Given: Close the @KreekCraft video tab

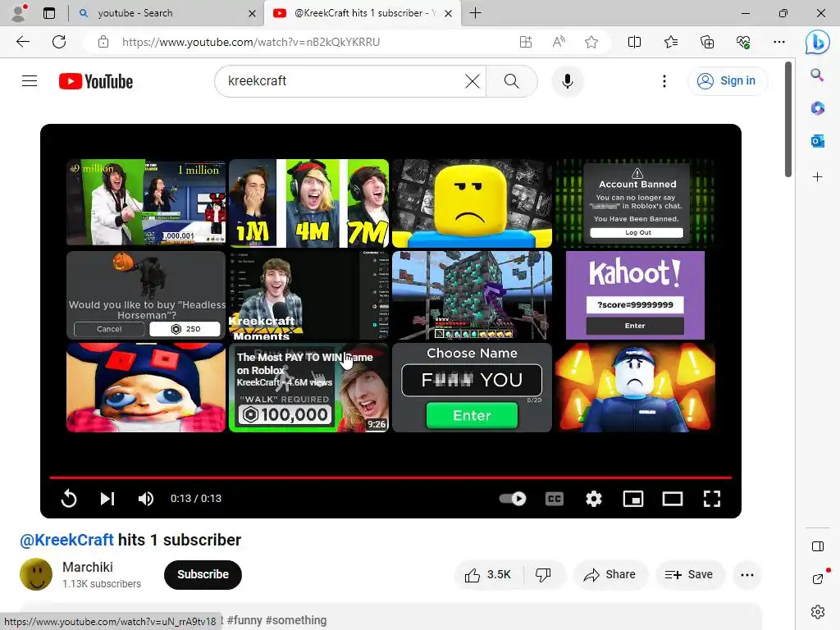Looking at the screenshot, I should pyautogui.click(x=449, y=13).
